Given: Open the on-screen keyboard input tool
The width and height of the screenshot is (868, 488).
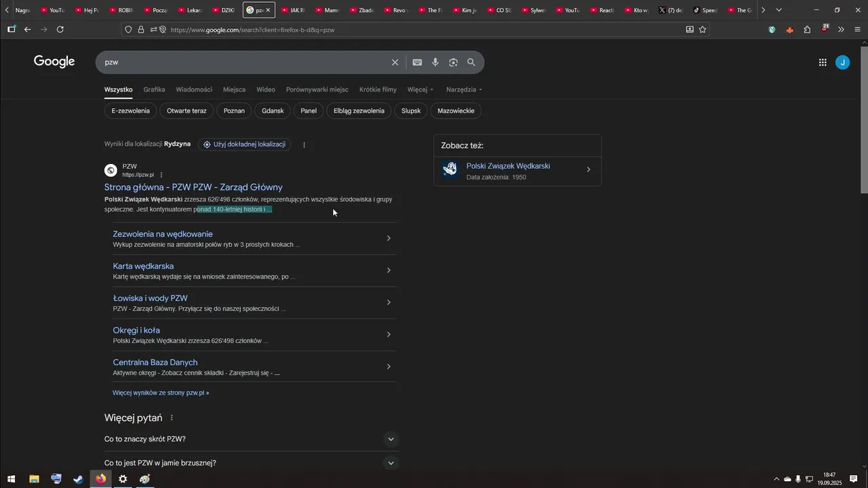Looking at the screenshot, I should coord(417,62).
